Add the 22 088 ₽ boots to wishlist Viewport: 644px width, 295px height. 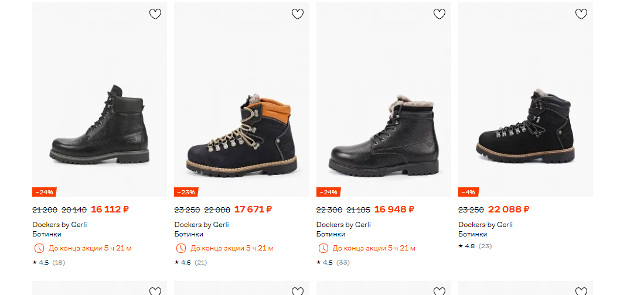tap(581, 14)
